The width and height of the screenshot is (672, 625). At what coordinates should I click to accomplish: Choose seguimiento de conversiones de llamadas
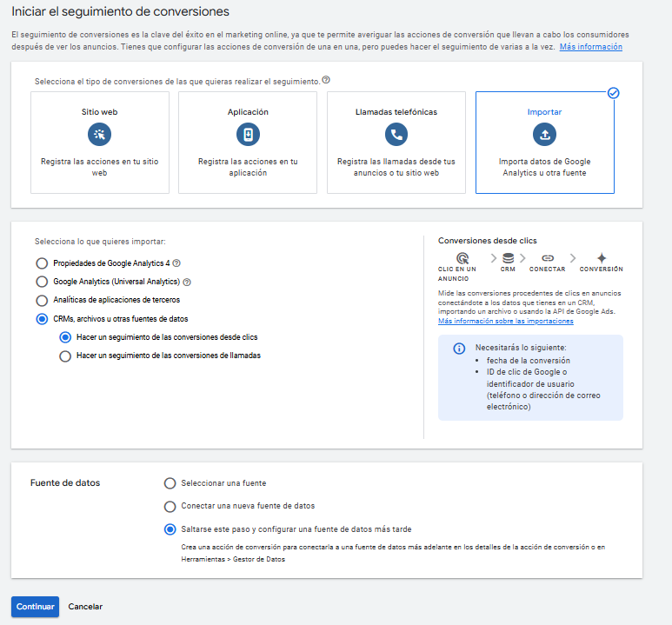coord(65,356)
